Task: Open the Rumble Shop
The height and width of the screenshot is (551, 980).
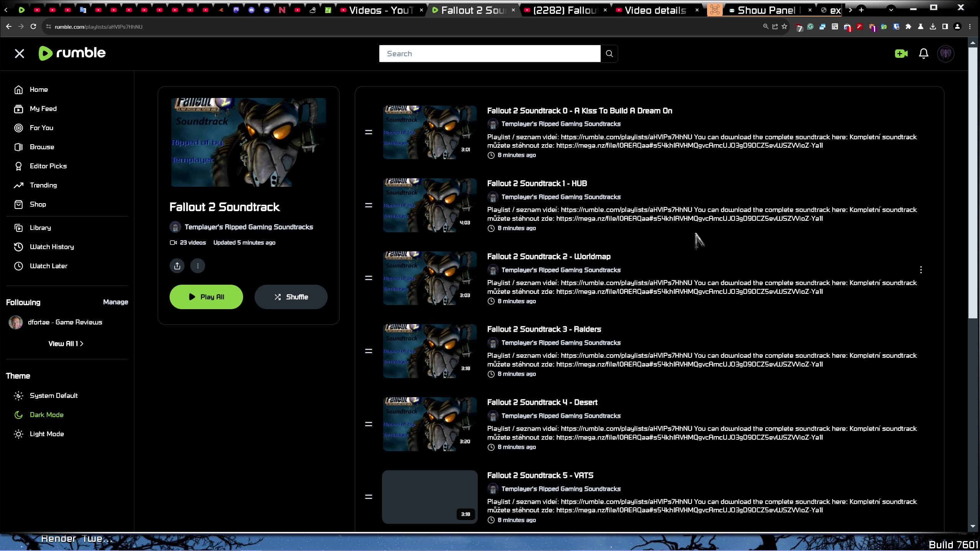Action: coord(38,204)
